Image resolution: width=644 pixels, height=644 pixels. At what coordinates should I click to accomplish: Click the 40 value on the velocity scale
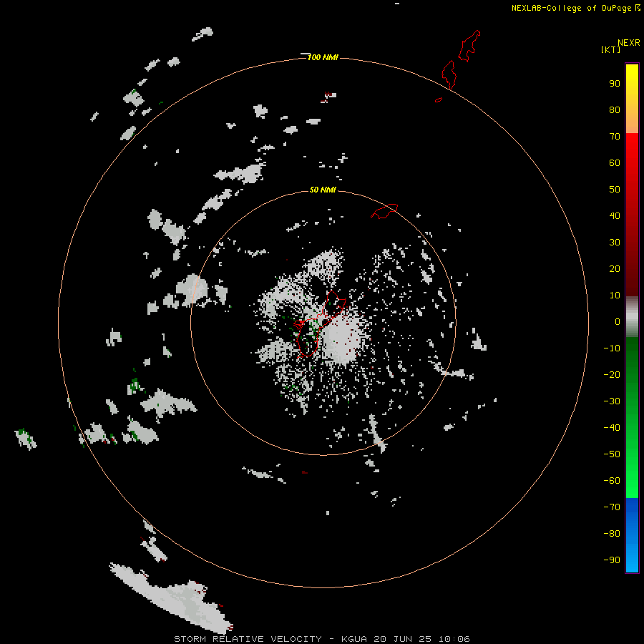coord(615,216)
